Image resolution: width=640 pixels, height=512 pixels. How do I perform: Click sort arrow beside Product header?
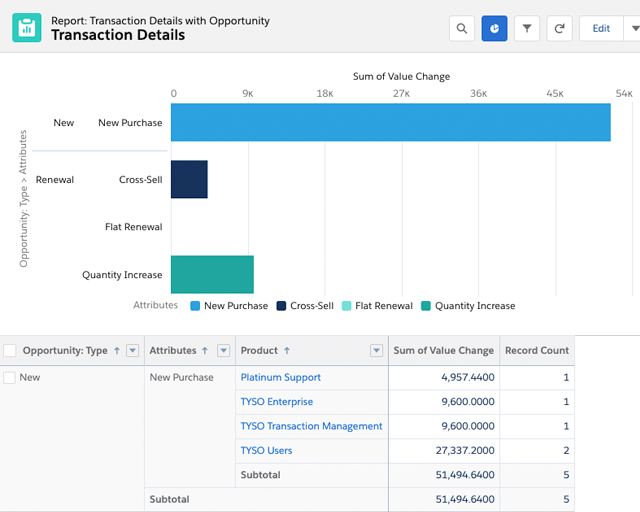point(287,351)
